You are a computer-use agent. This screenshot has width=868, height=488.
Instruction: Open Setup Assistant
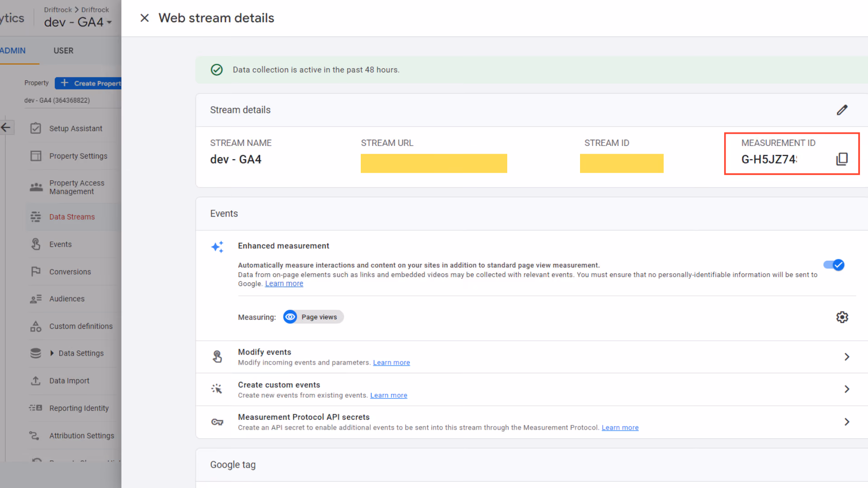click(x=75, y=128)
